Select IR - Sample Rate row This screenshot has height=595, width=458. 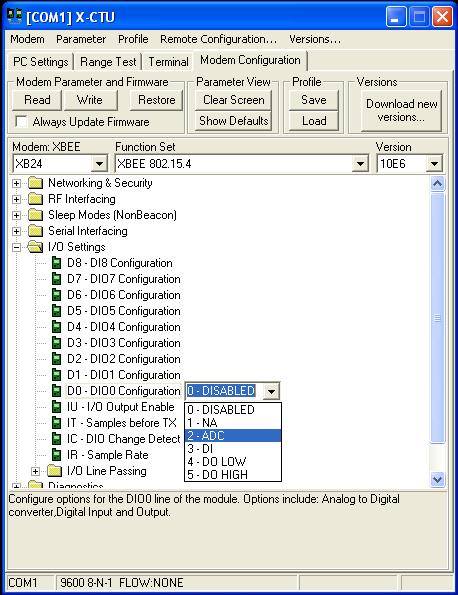click(108, 455)
